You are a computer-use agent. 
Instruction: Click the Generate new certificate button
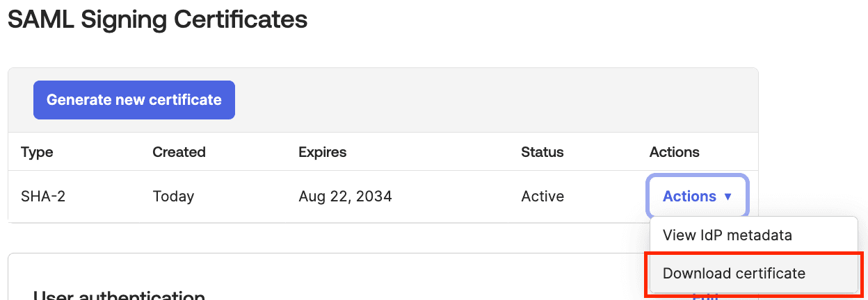point(134,100)
